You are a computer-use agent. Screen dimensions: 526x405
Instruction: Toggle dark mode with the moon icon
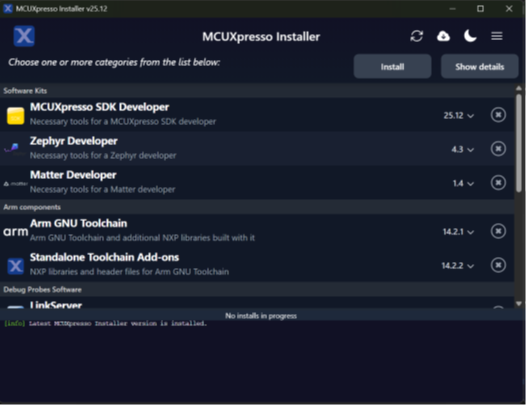pos(470,36)
